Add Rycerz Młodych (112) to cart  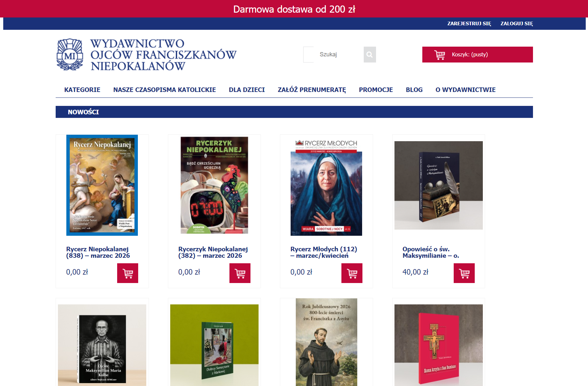click(x=352, y=273)
